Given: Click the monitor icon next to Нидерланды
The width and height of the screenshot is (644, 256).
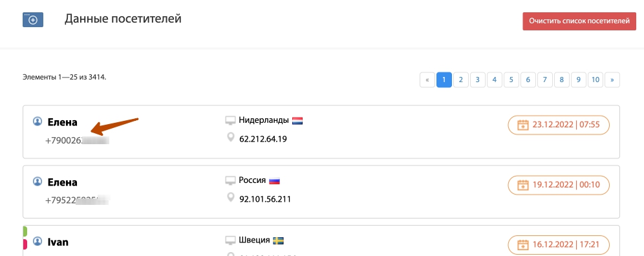Looking at the screenshot, I should click(230, 120).
